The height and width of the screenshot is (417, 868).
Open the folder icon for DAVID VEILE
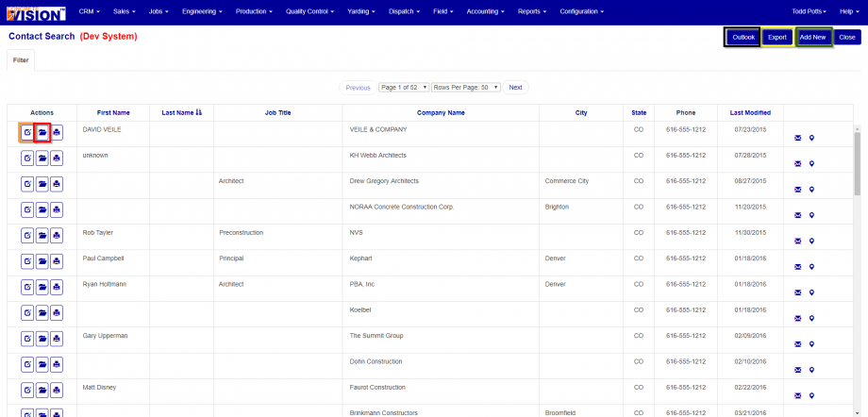[42, 132]
